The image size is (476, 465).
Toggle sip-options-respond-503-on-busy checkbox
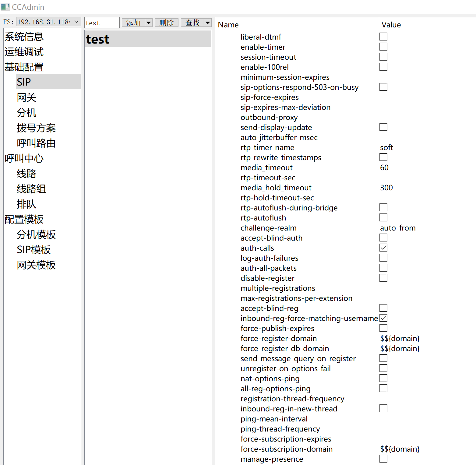[x=383, y=87]
